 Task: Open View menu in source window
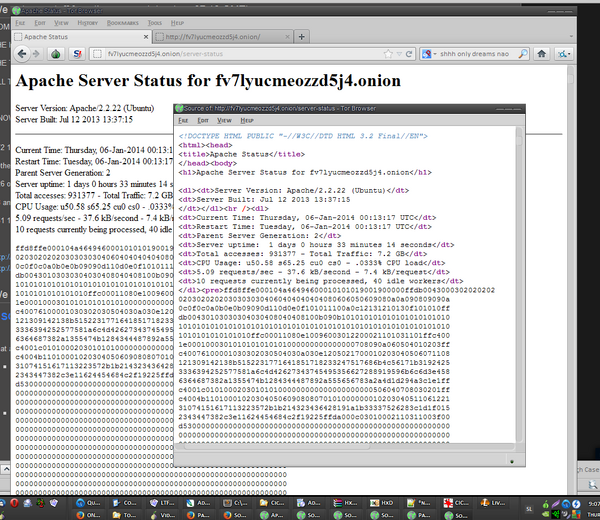pyautogui.click(x=224, y=121)
